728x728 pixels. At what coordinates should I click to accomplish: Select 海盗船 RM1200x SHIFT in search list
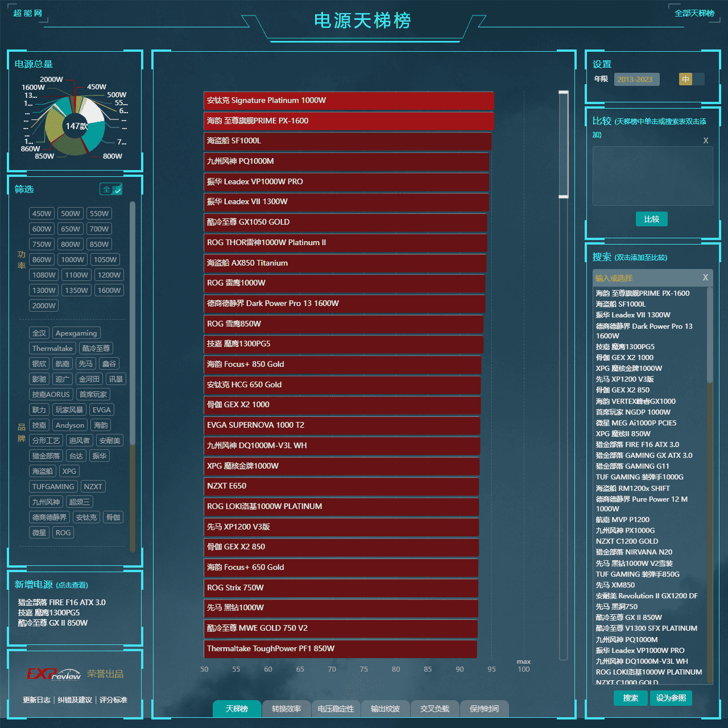632,489
